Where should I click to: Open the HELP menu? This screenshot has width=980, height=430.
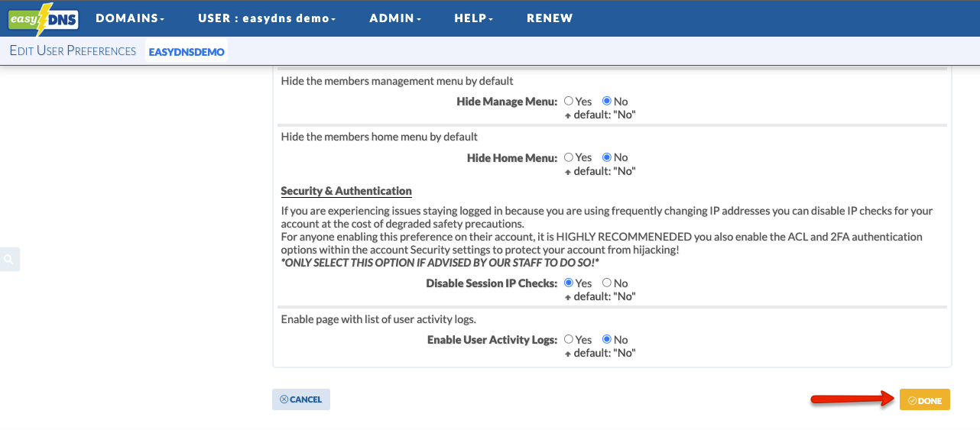[x=473, y=18]
